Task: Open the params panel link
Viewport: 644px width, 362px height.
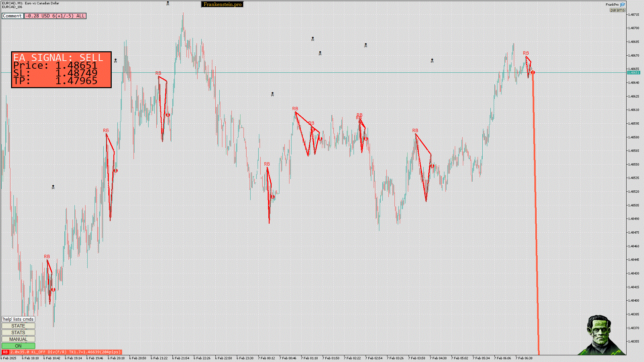Action: click(617, 10)
